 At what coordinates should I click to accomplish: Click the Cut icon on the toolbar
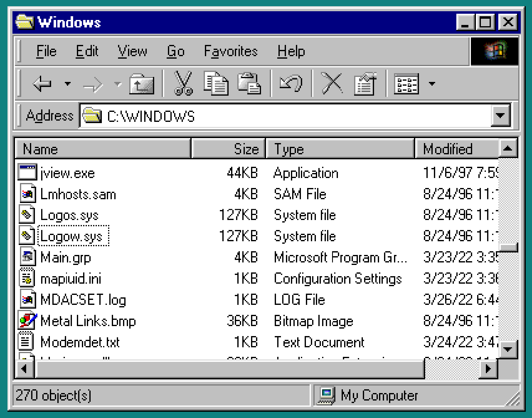[x=183, y=83]
